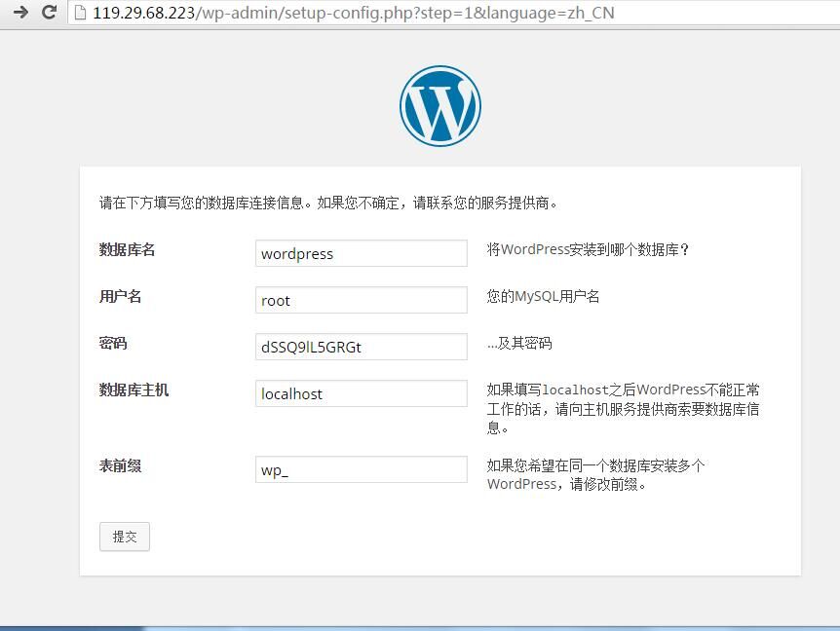Click the username field containing root
The height and width of the screenshot is (631, 840).
[x=362, y=300]
